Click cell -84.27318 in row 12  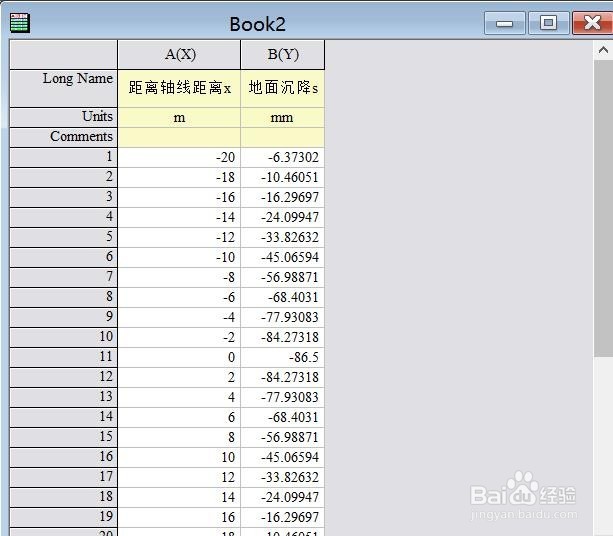click(283, 377)
